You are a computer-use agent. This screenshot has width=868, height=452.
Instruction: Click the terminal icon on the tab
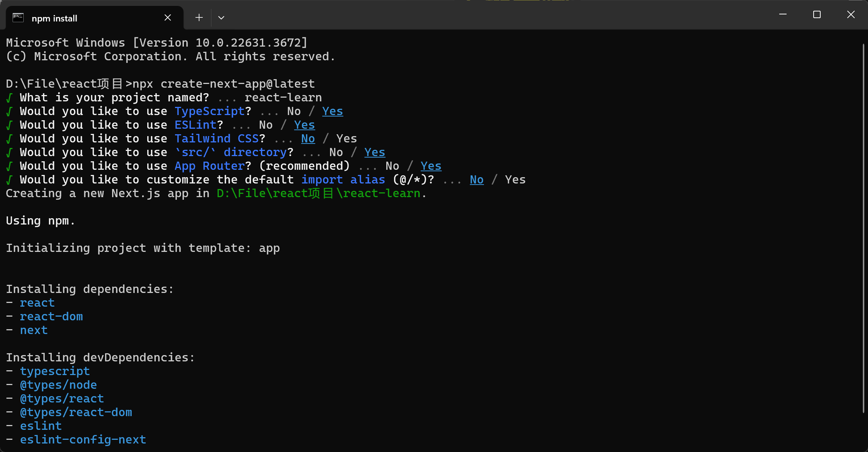point(18,18)
